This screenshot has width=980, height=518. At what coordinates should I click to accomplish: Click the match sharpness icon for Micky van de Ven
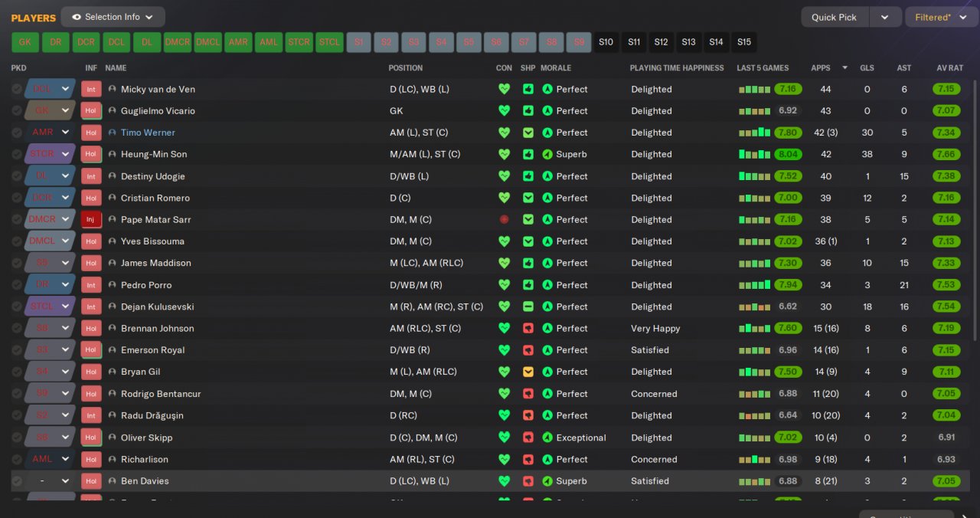pos(528,89)
